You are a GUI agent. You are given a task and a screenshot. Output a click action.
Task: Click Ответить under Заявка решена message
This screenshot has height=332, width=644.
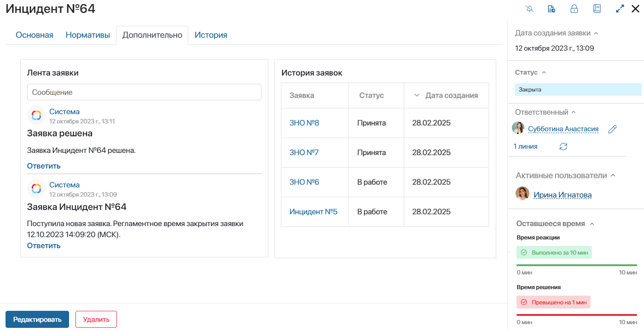44,166
